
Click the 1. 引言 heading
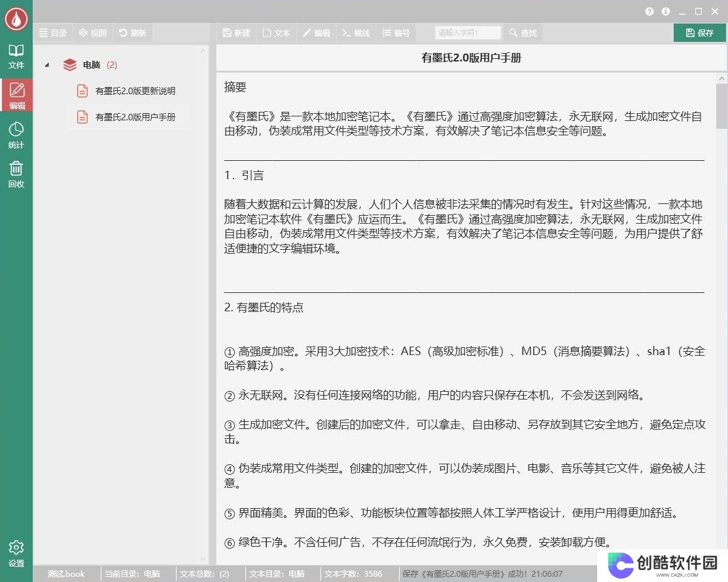click(244, 175)
